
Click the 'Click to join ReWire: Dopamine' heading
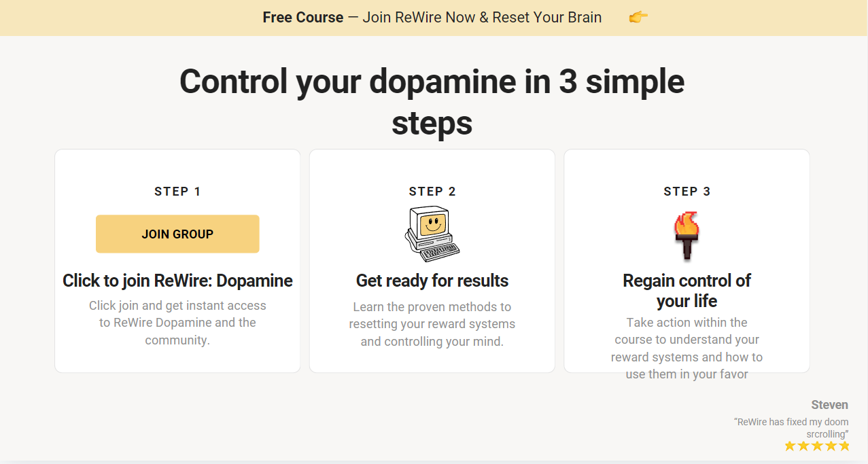click(x=177, y=281)
